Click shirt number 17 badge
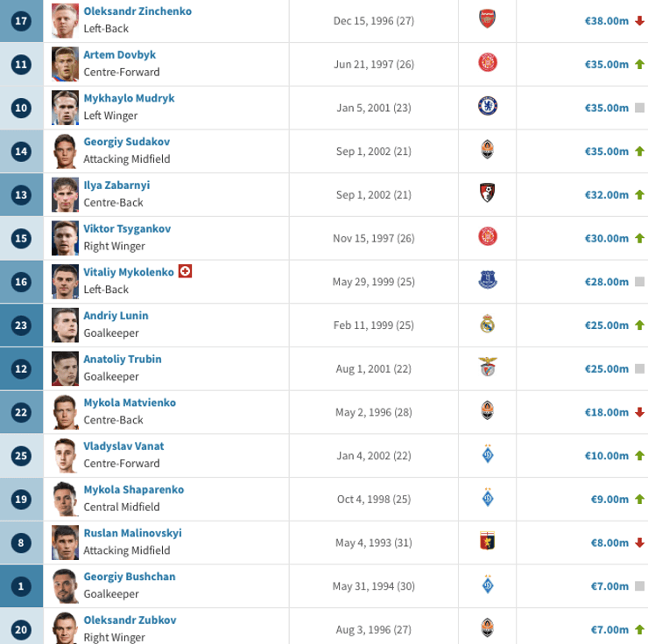The width and height of the screenshot is (648, 644). pyautogui.click(x=22, y=21)
